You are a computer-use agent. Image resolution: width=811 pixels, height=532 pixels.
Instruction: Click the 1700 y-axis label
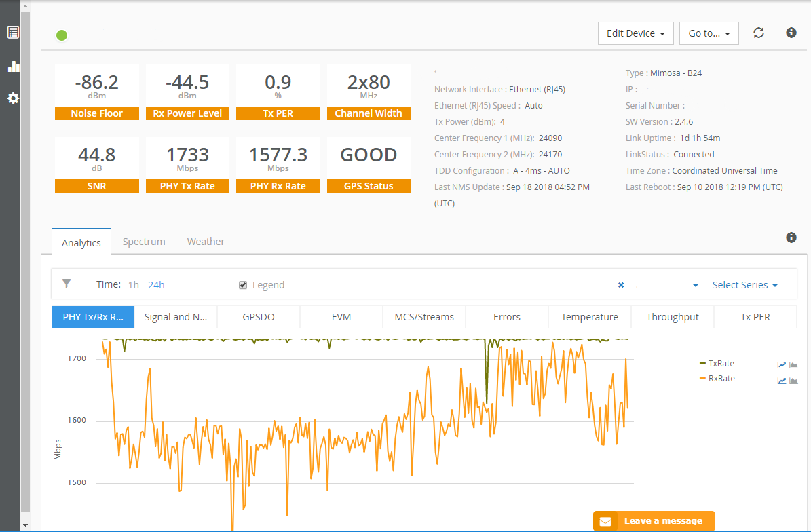[x=77, y=358]
